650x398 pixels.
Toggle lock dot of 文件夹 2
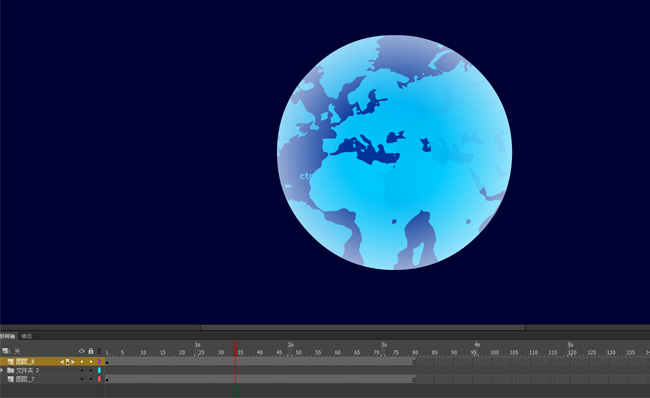(91, 370)
